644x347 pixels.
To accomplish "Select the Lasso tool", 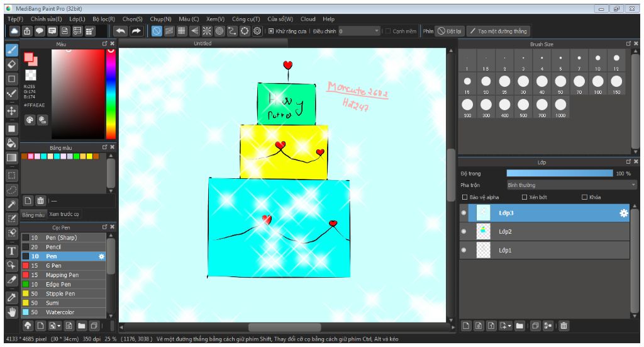I will point(11,190).
